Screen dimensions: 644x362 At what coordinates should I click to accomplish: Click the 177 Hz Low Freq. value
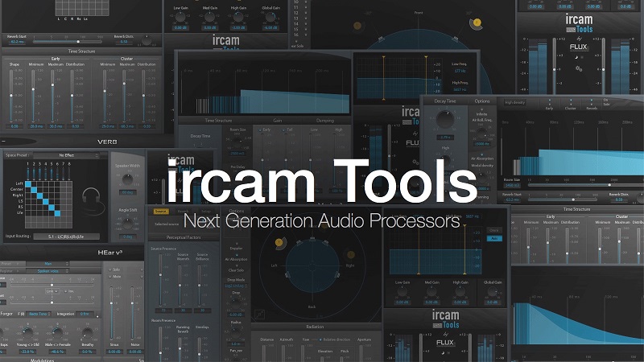point(460,71)
